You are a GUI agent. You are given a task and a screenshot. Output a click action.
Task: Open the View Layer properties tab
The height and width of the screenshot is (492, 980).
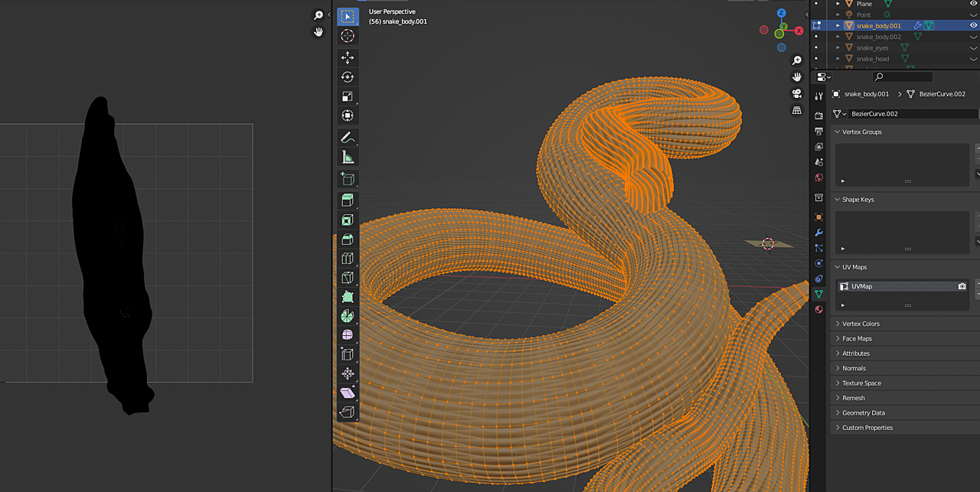point(818,146)
